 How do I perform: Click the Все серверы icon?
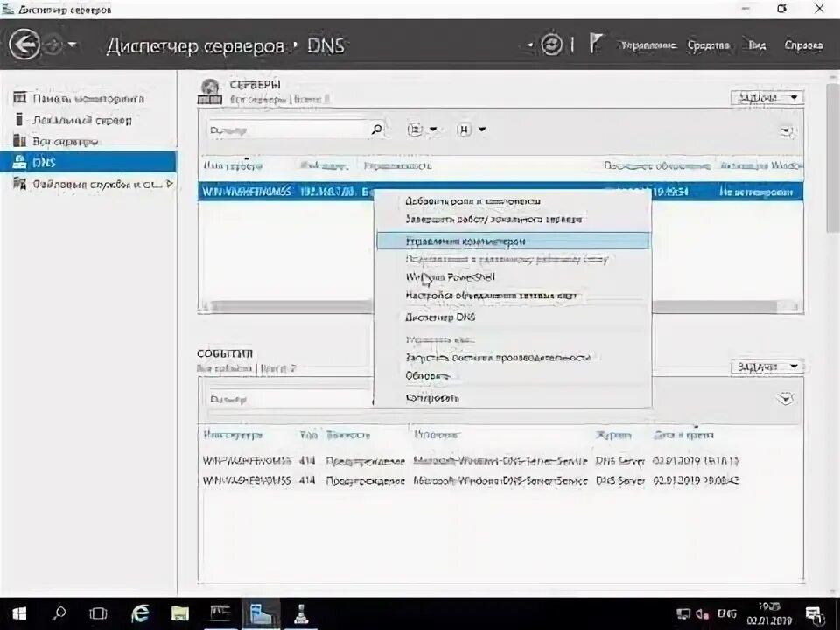20,141
